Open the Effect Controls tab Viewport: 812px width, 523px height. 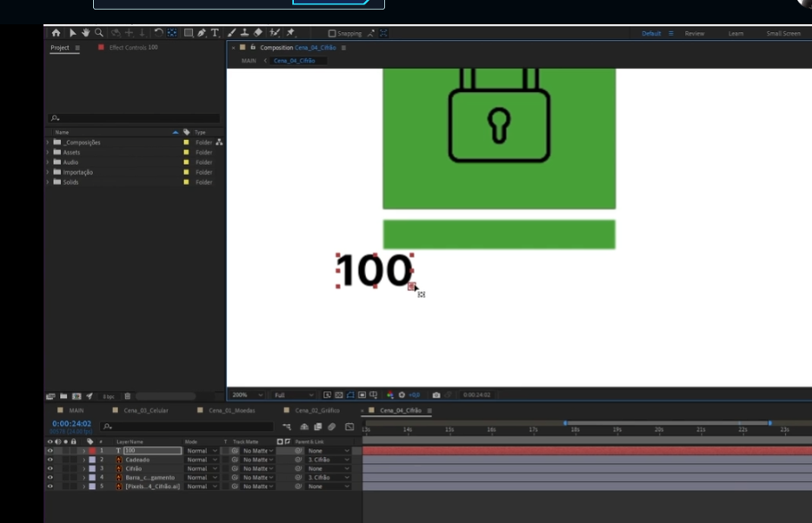133,47
